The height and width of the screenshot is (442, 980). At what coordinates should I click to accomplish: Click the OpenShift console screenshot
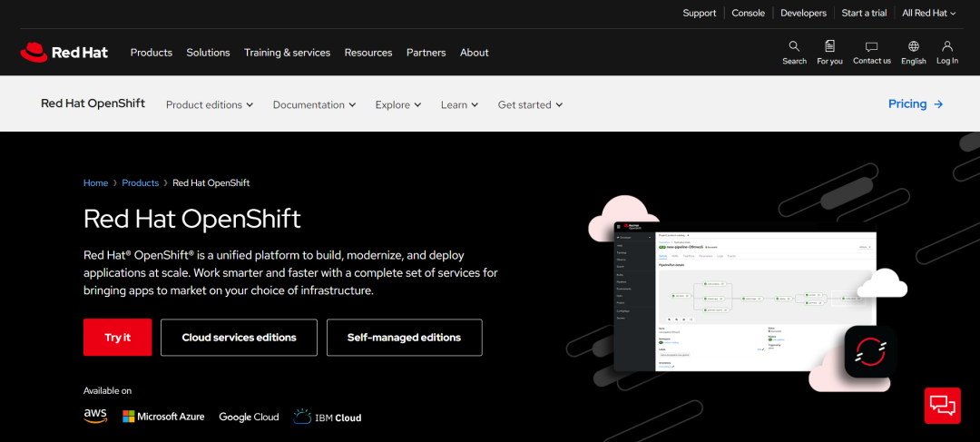746,297
